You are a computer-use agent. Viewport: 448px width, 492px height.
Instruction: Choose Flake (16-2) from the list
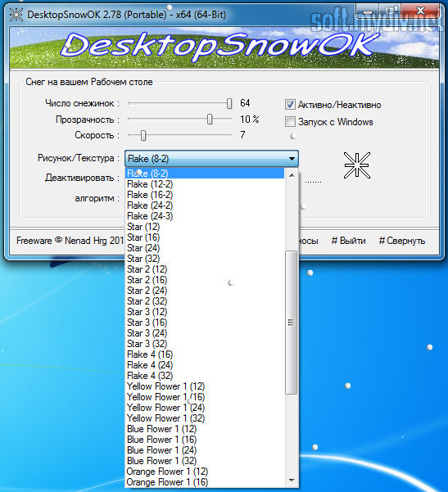pyautogui.click(x=205, y=195)
